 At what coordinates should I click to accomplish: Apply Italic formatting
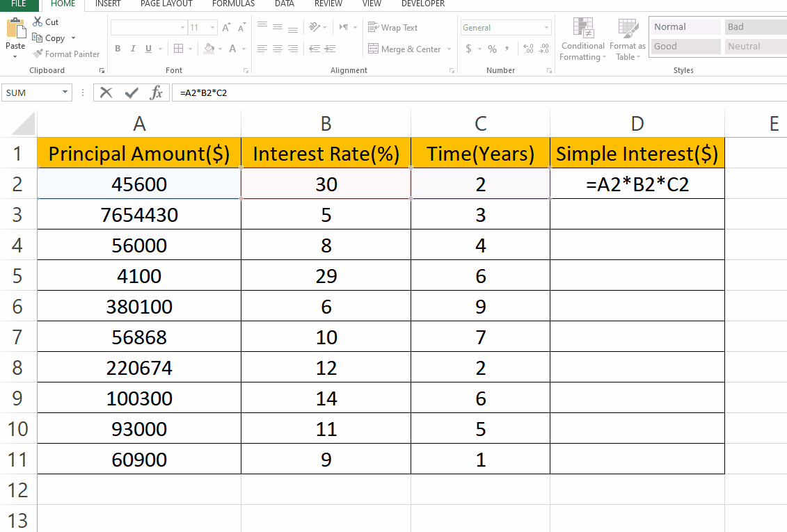[x=132, y=49]
